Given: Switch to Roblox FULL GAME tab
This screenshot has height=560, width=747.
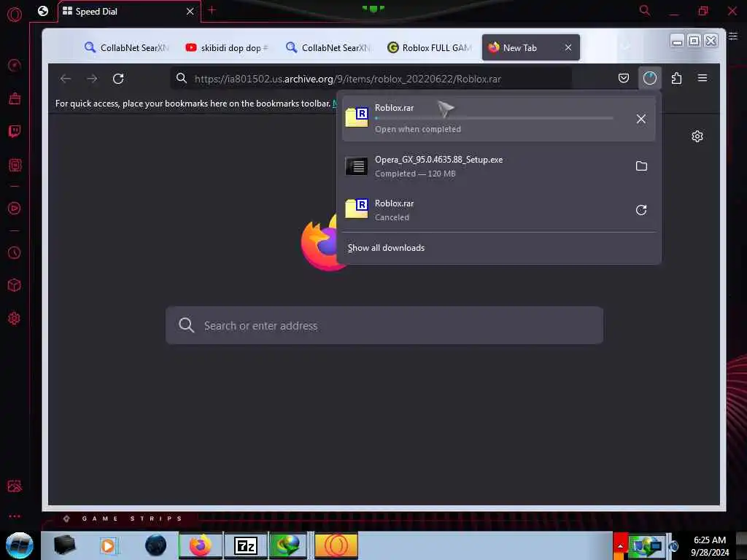Looking at the screenshot, I should pyautogui.click(x=429, y=47).
